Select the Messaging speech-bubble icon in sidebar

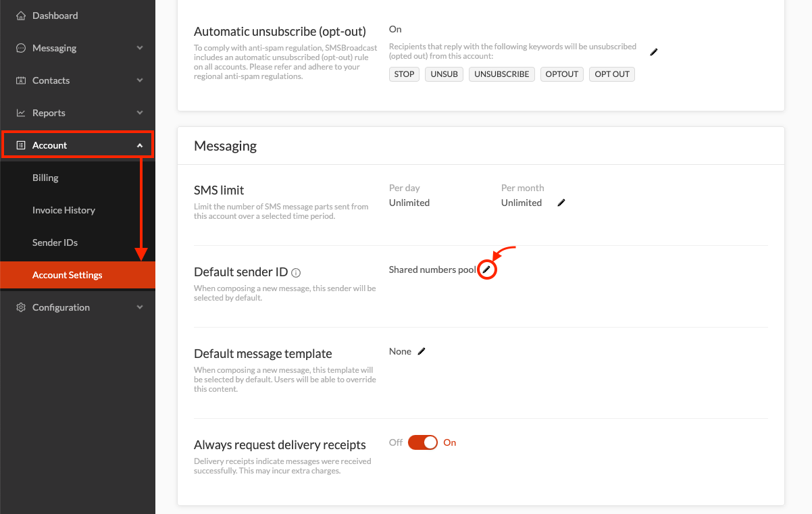22,47
